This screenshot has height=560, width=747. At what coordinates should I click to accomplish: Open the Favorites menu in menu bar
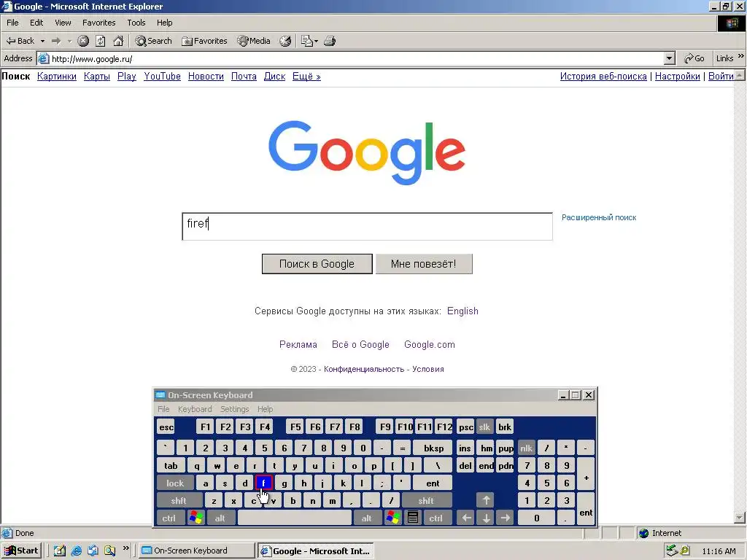click(98, 23)
